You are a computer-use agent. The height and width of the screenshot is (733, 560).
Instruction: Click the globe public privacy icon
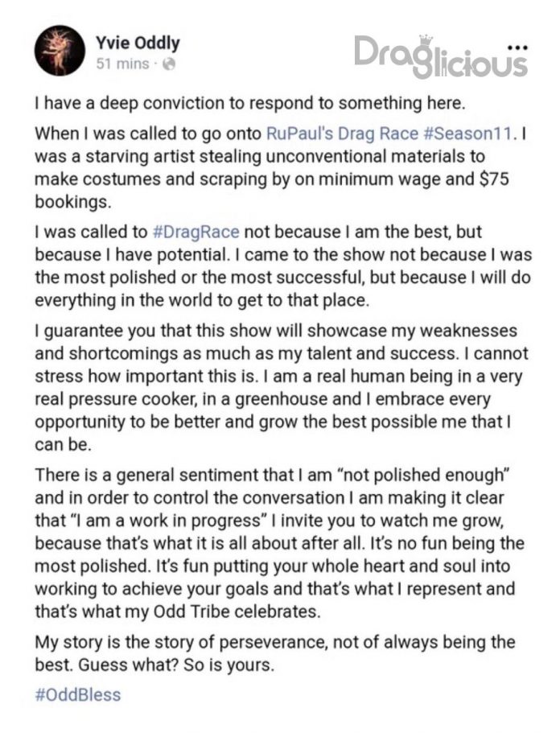tap(169, 64)
